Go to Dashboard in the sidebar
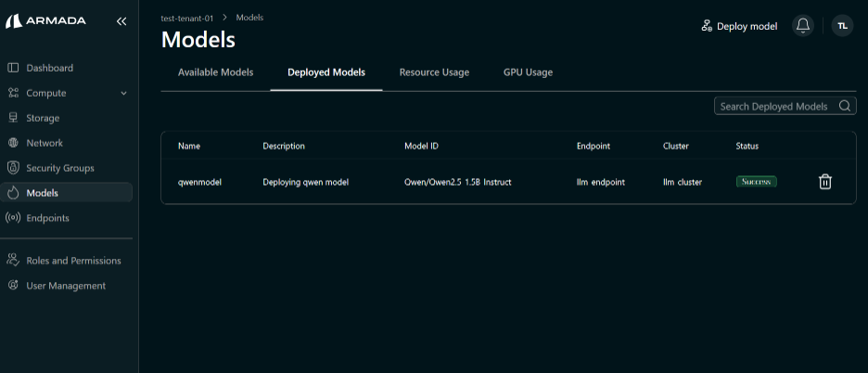The image size is (868, 373). (x=49, y=68)
